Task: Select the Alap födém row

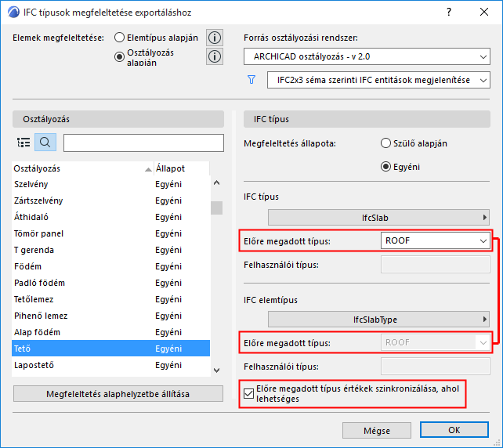Action: (x=111, y=332)
